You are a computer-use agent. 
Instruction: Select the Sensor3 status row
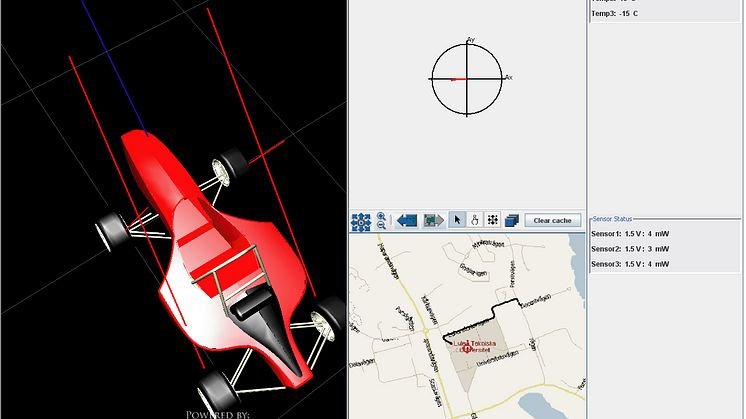630,263
